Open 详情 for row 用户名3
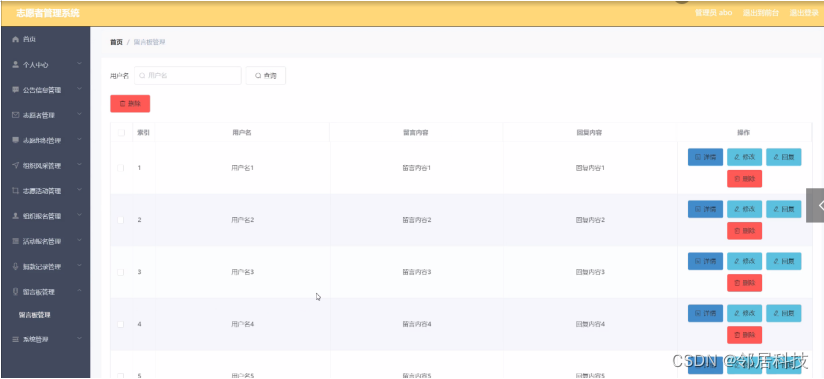 point(705,261)
